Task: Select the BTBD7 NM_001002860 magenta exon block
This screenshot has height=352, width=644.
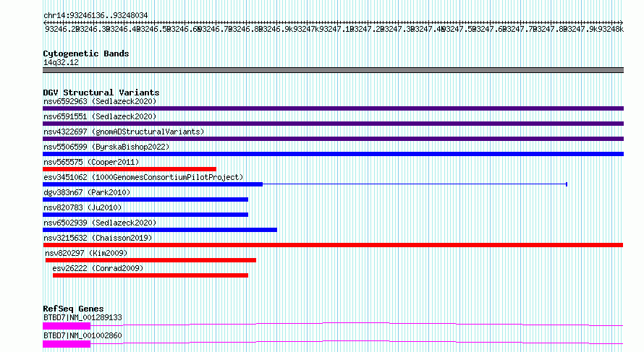Action: coord(67,344)
